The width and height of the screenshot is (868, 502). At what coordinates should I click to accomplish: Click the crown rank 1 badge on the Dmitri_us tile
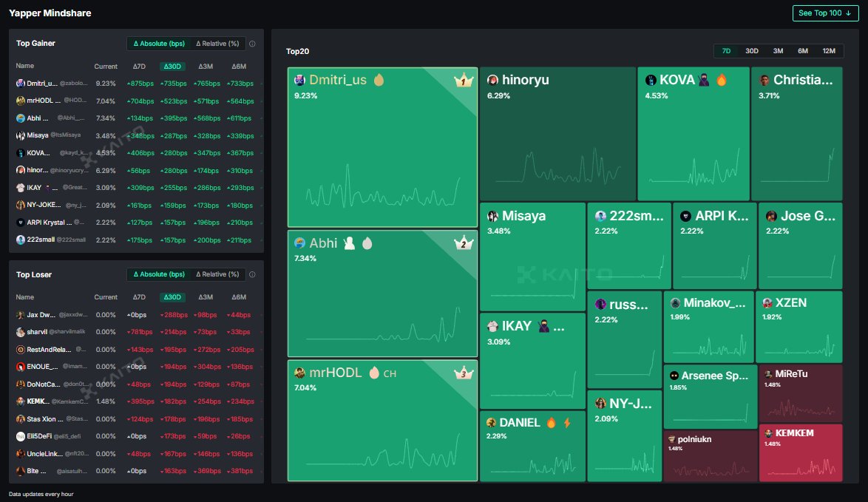click(464, 81)
